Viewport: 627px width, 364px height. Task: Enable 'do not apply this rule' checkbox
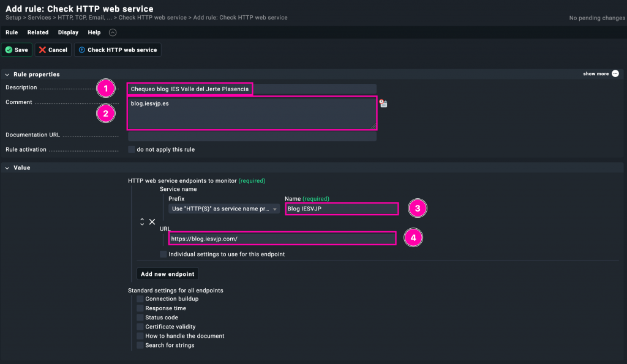[132, 149]
